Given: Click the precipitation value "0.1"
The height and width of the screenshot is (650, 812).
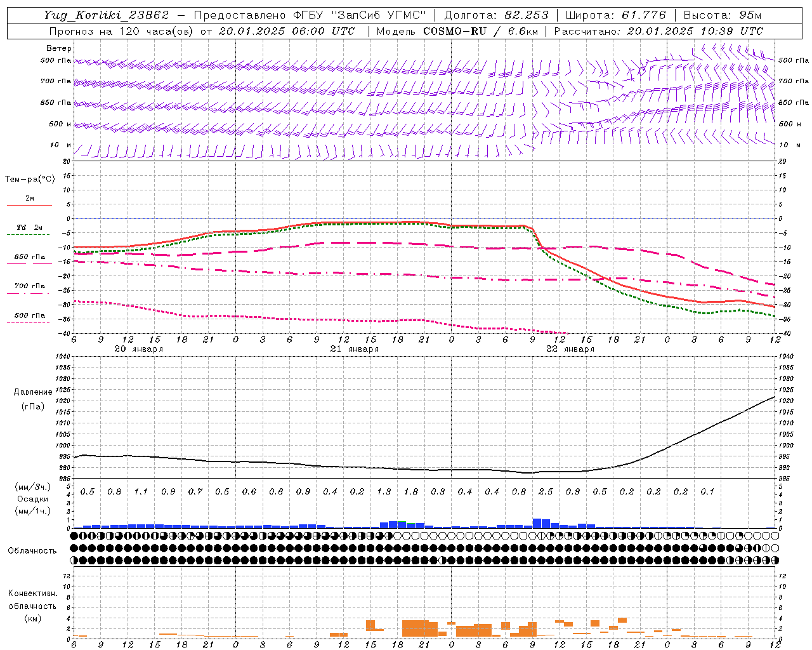Looking at the screenshot, I should (707, 491).
